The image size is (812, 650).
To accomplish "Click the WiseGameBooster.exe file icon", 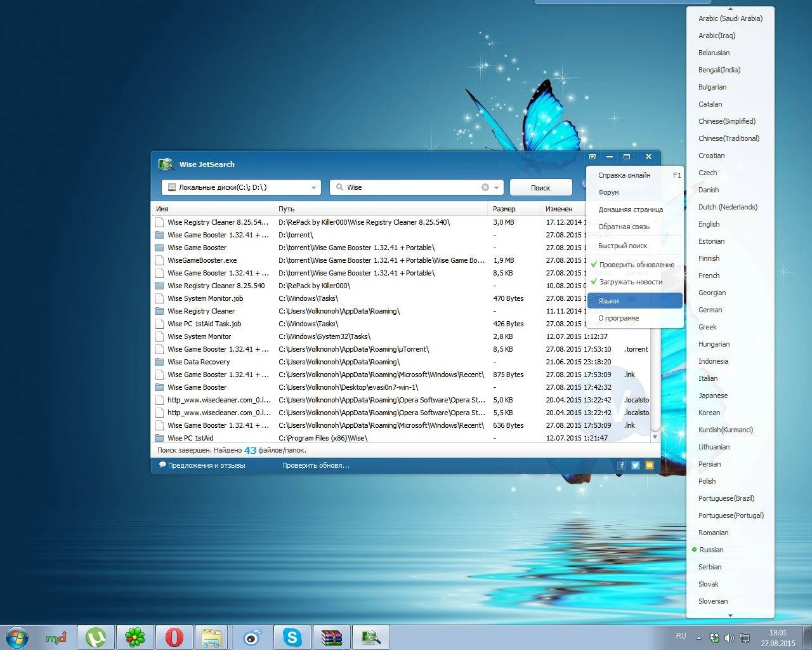I will coord(160,260).
